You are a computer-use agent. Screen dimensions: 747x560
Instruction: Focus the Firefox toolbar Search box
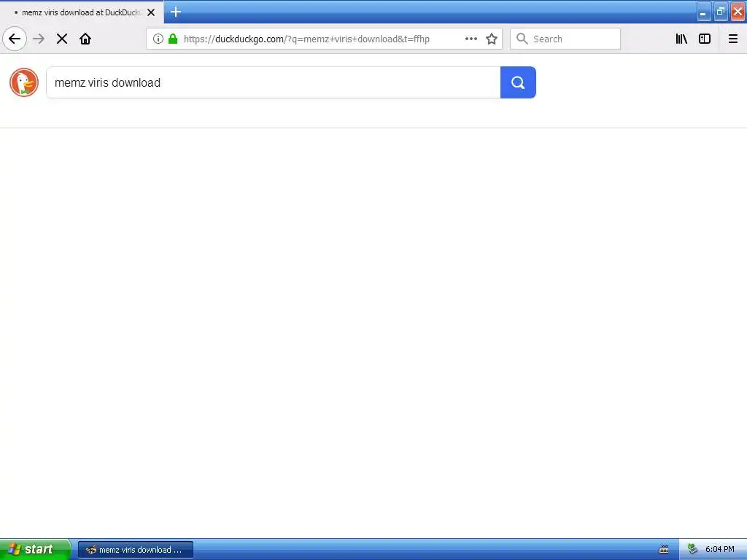565,39
